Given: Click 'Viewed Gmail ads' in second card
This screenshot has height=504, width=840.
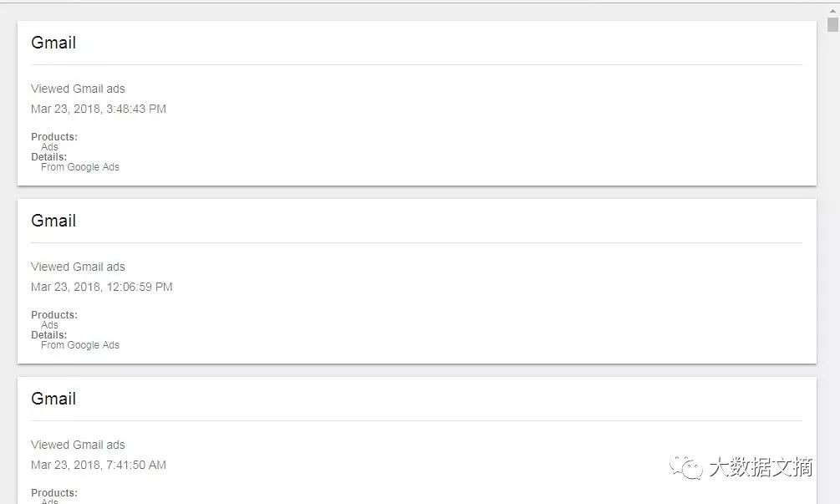Looking at the screenshot, I should point(78,266).
